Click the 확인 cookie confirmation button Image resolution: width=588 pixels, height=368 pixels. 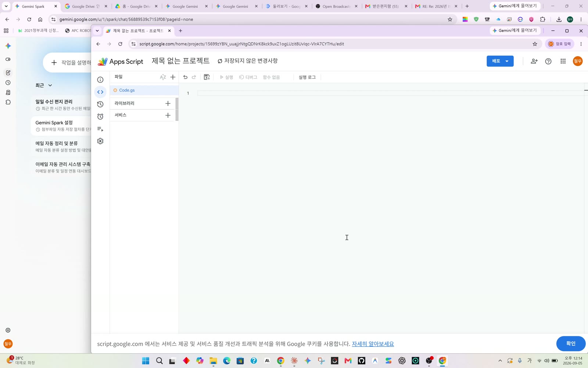(x=571, y=343)
